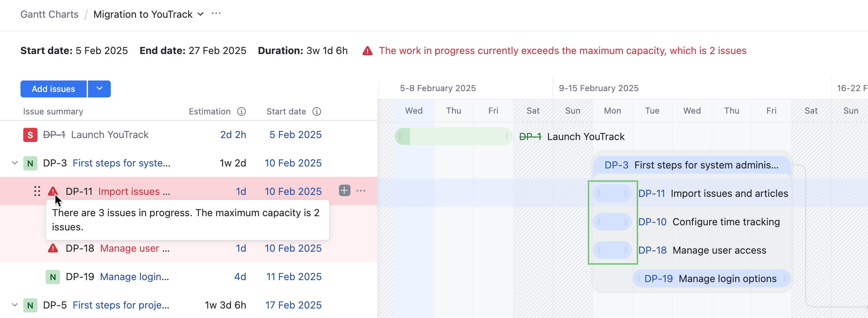Click the DP-10 Configure time tracking bar
868x318 pixels.
(612, 222)
